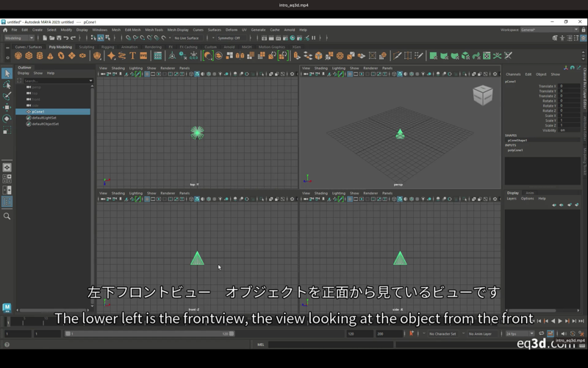Screen dimensions: 588x368
Task: Toggle the four-pane layout button
Action: [7, 178]
